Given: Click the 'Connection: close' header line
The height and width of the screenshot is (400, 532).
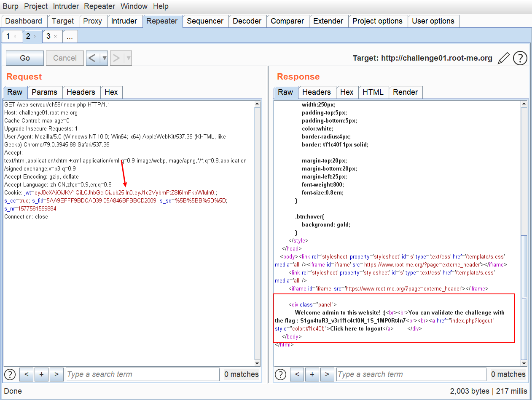Looking at the screenshot, I should pos(26,216).
